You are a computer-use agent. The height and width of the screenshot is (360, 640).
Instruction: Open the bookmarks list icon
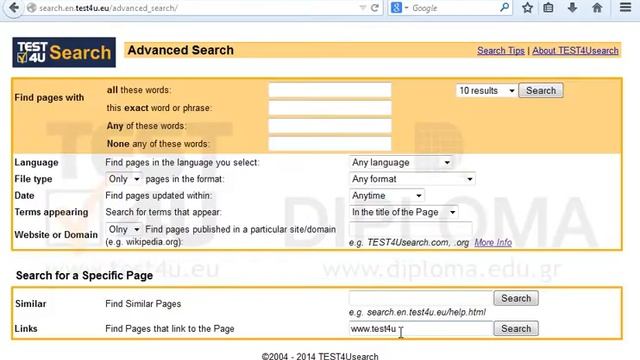pos(548,7)
